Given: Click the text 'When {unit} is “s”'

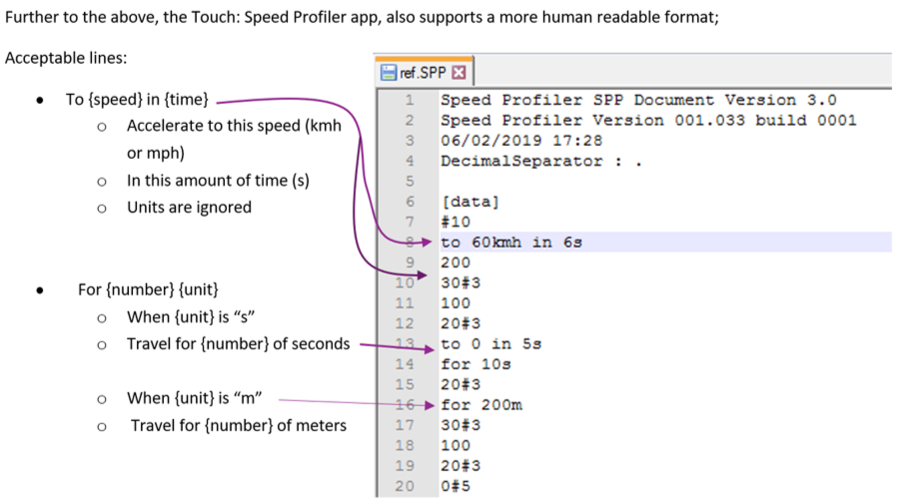Looking at the screenshot, I should [x=191, y=317].
